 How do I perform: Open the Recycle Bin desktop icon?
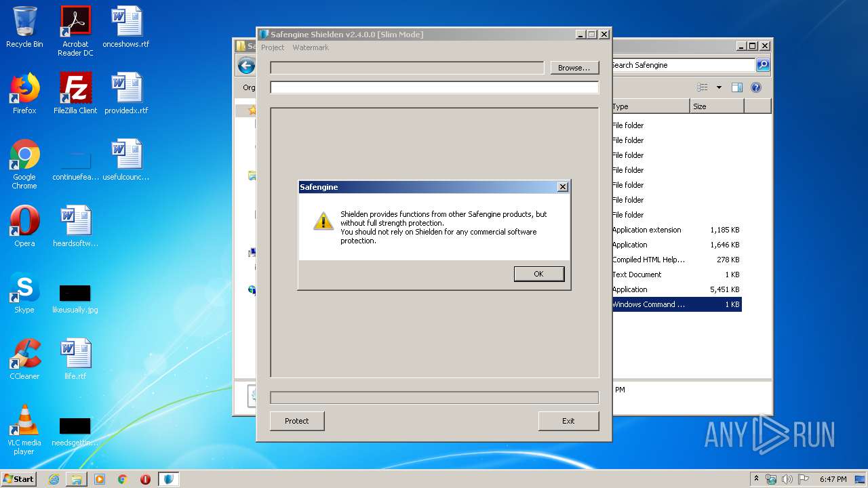pos(24,28)
